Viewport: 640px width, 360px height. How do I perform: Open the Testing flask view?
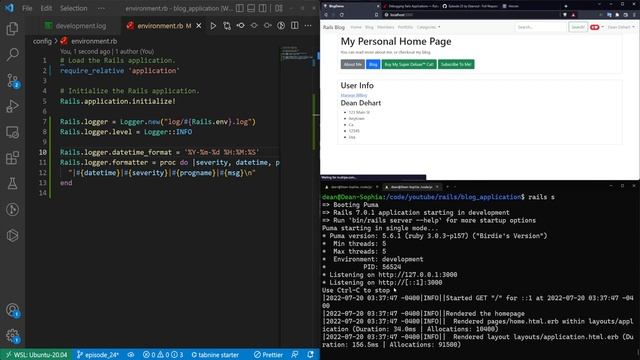click(x=12, y=184)
